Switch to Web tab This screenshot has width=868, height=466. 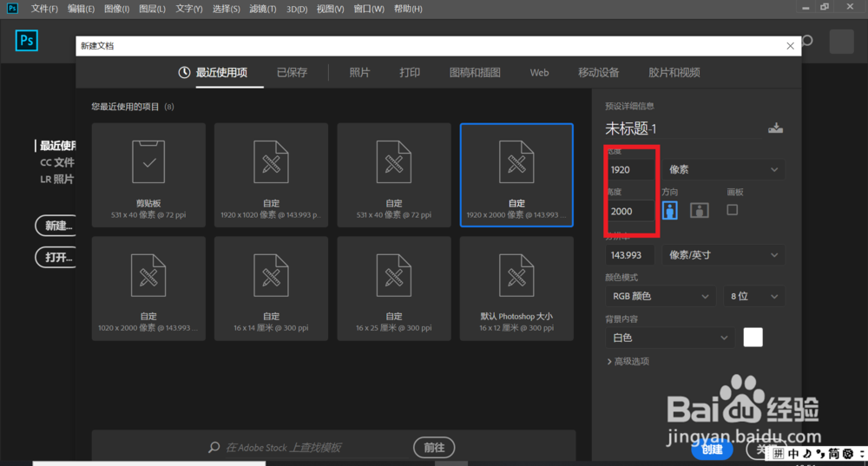click(539, 73)
